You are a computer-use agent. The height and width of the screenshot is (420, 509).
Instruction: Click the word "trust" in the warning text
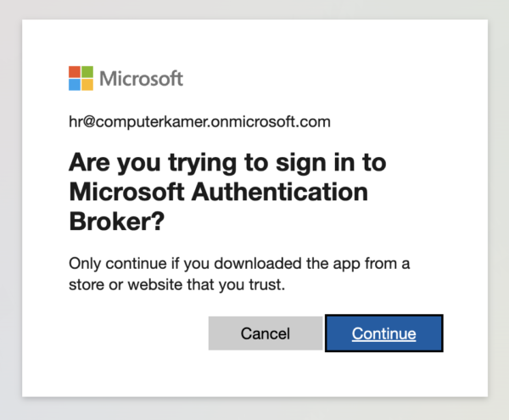coord(265,284)
